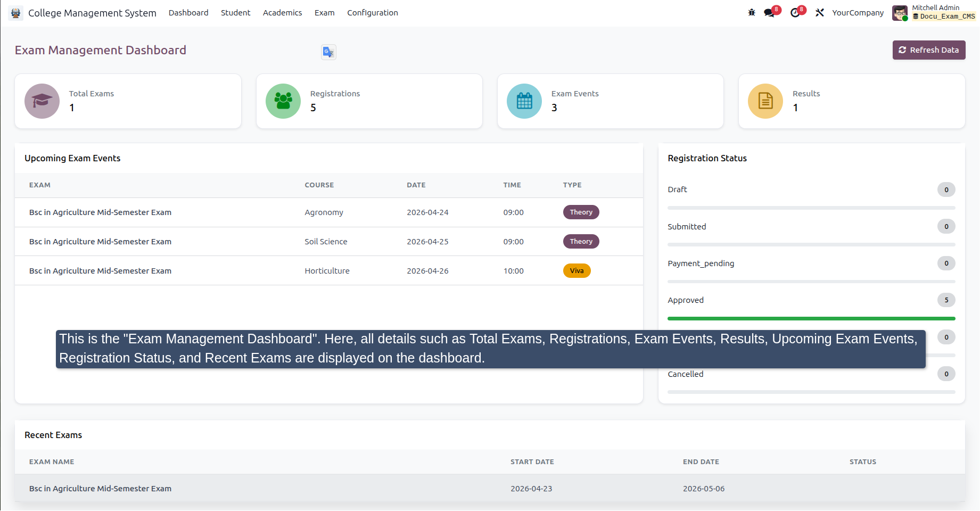Click the crossed tools icon

pos(820,13)
